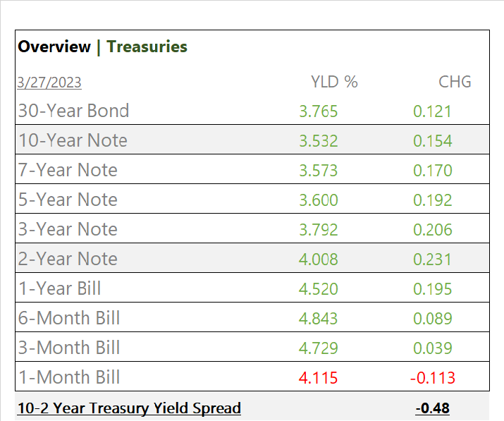Viewport: 504px width, 421px height.
Task: Select the 30-Year Bond yield 3.765
Action: pos(318,111)
